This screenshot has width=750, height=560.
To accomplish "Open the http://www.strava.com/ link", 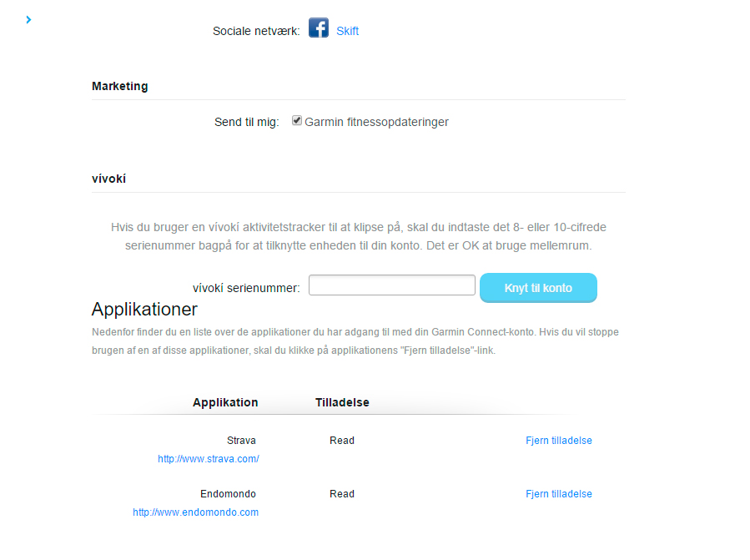I will [209, 458].
